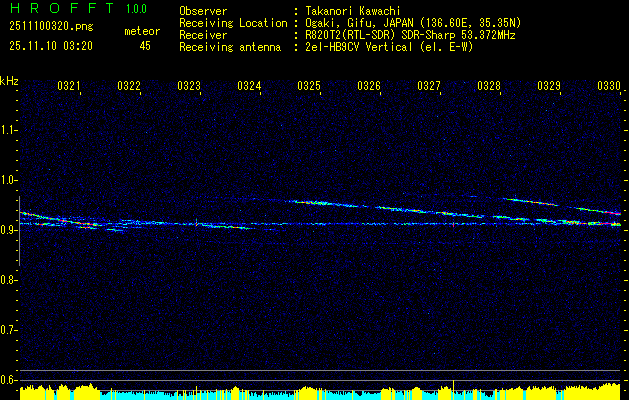The image size is (629, 400).
Task: Click the 0328 time marker
Action: pos(489,85)
